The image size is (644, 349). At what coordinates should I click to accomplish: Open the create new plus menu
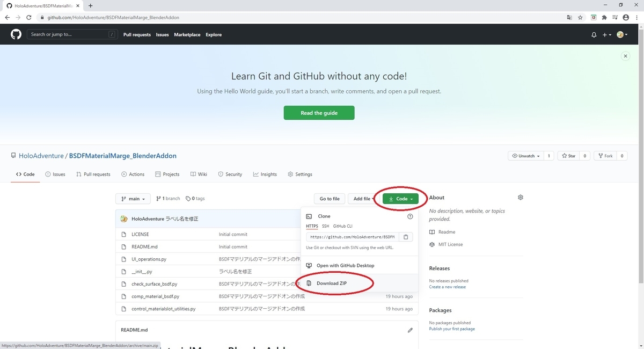pyautogui.click(x=606, y=34)
